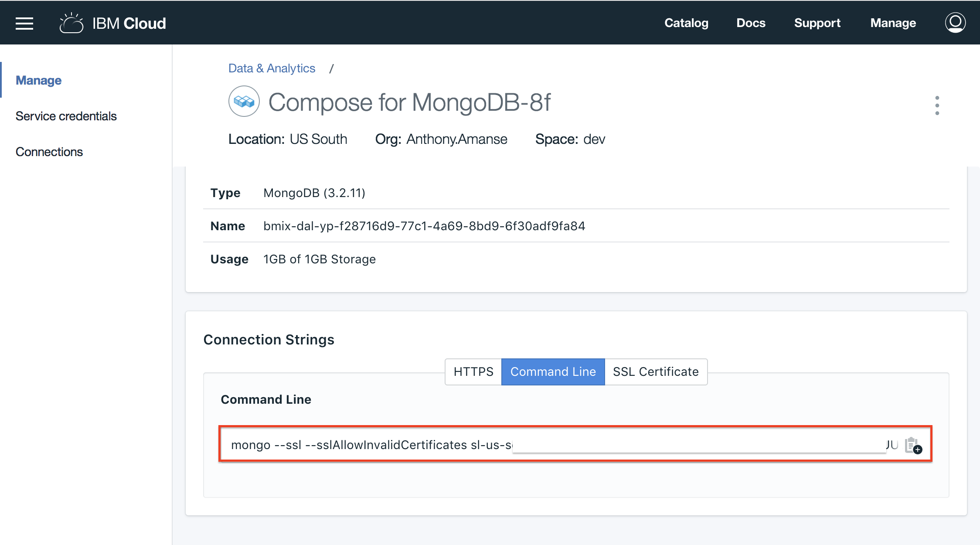Open the hamburger navigation menu
Screen dimensions: 980x545
click(24, 23)
